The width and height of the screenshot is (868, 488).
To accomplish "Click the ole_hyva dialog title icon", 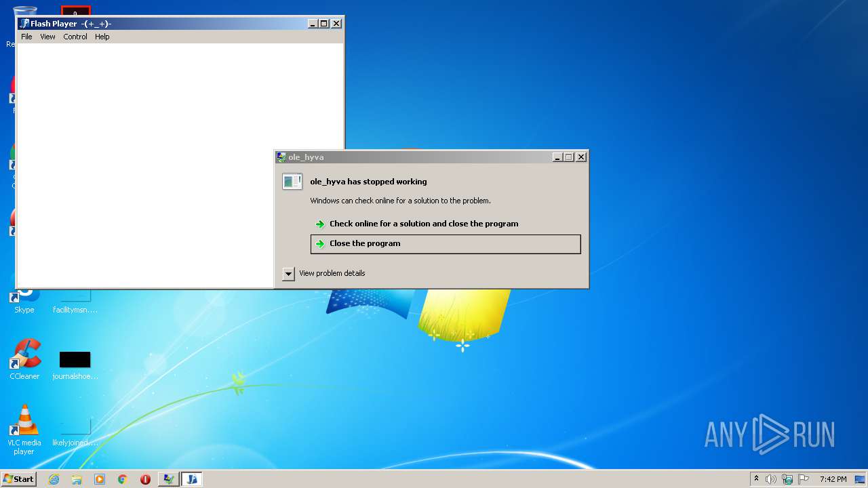I will [x=281, y=157].
